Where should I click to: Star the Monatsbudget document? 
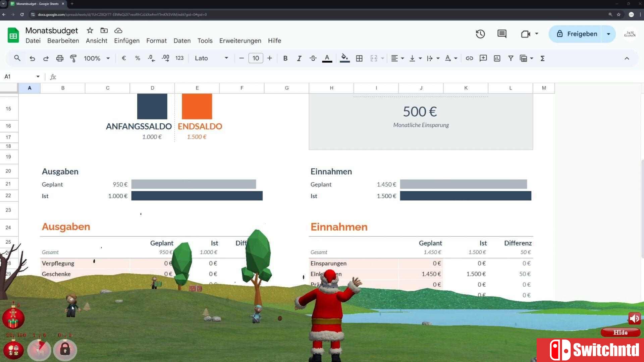point(90,31)
